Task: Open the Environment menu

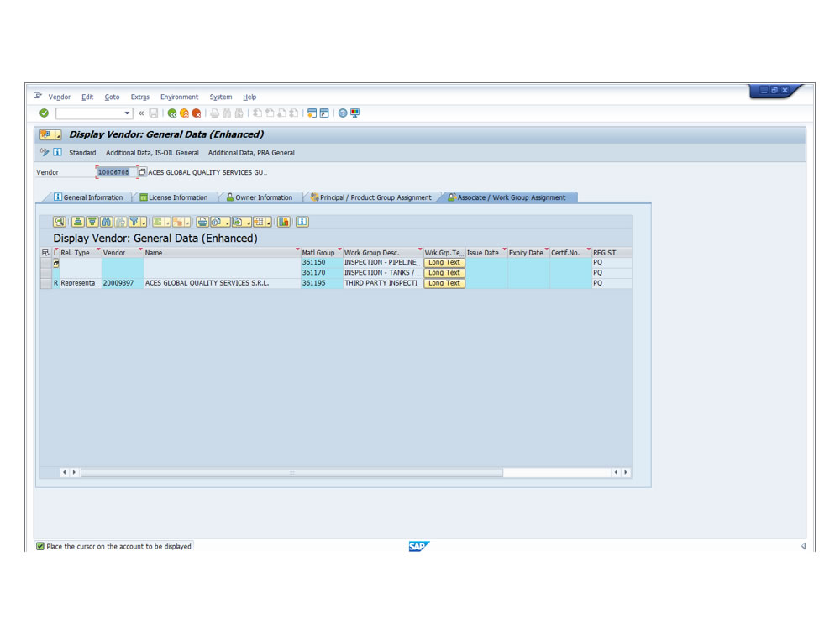Action: [179, 97]
